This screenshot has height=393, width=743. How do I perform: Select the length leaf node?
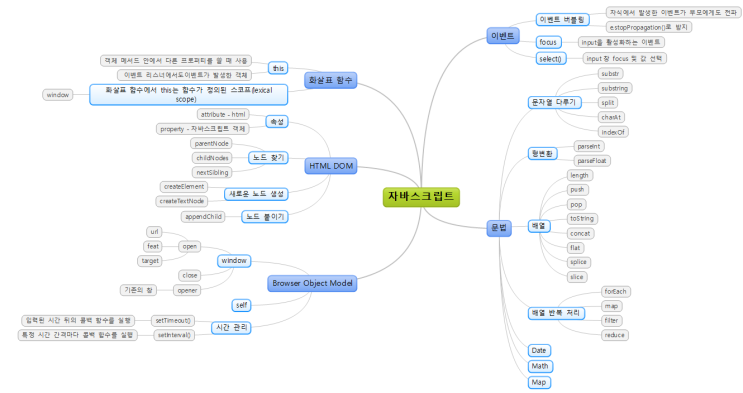click(x=580, y=175)
